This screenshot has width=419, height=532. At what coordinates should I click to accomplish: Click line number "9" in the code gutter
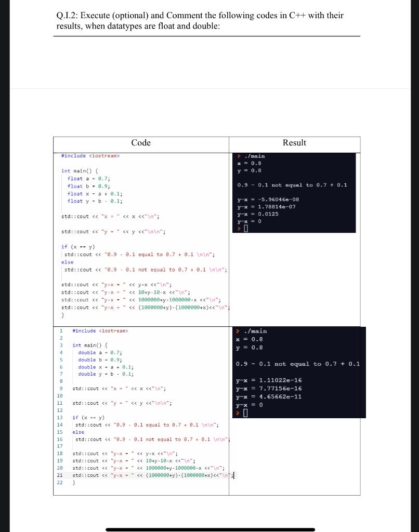click(61, 389)
